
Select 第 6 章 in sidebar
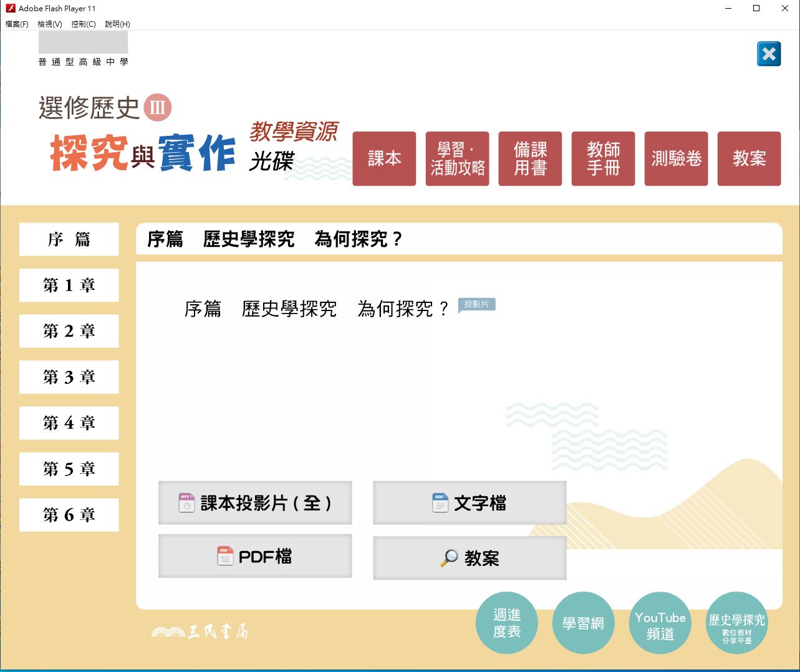pyautogui.click(x=69, y=515)
